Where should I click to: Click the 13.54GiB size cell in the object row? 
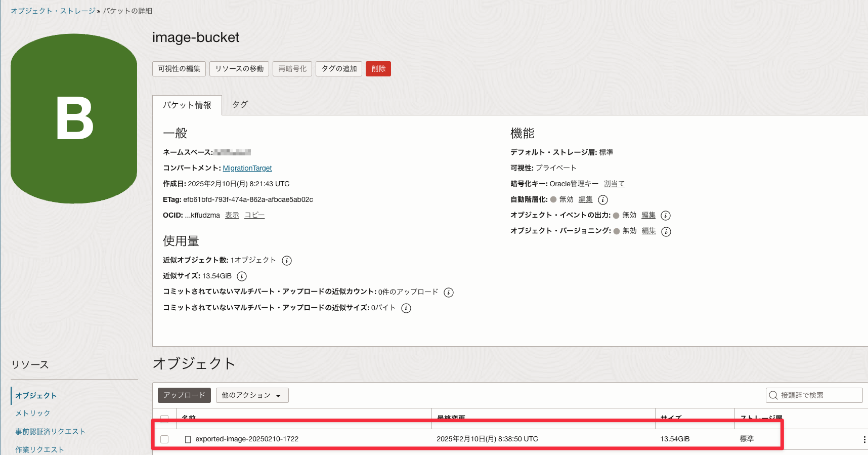pyautogui.click(x=675, y=439)
